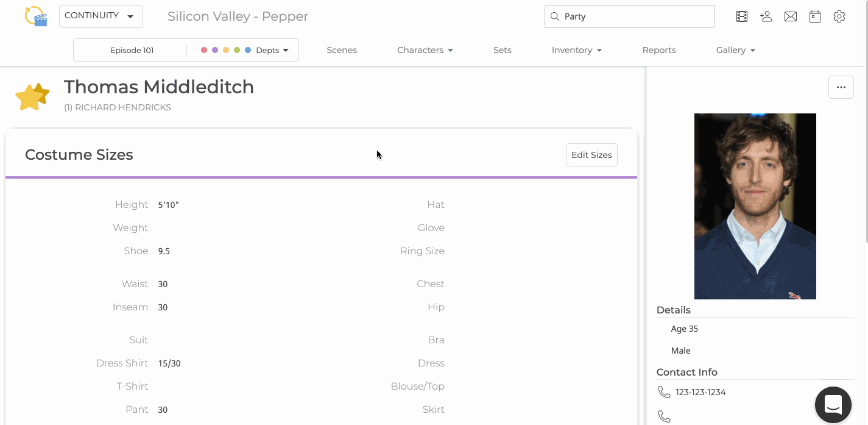
Task: Click the add user icon
Action: click(766, 16)
